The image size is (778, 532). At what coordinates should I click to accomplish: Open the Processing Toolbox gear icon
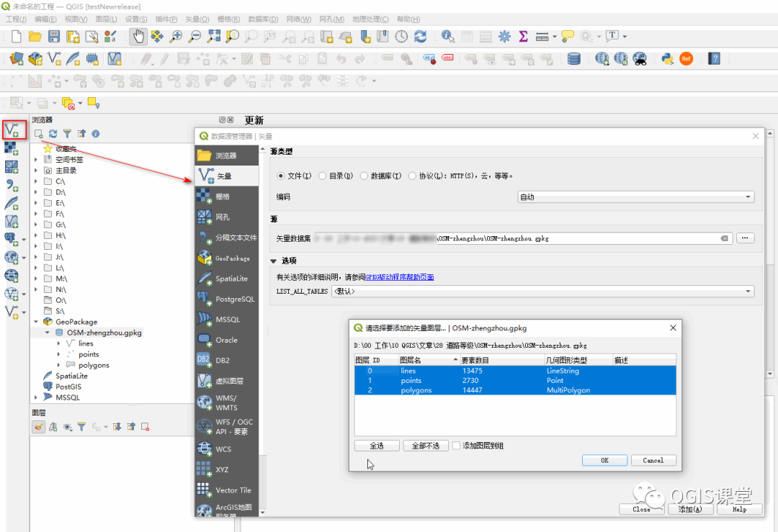[504, 36]
